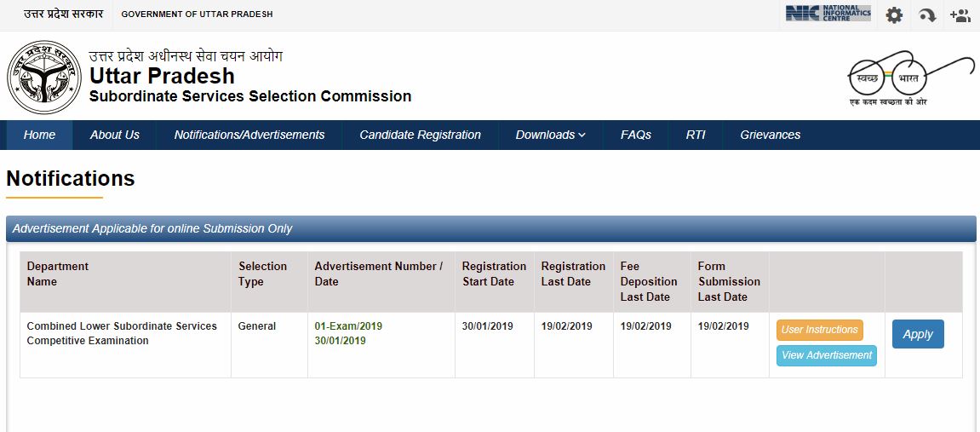
Task: Click the Combined Lower Subordinate Services row text
Action: [x=122, y=333]
